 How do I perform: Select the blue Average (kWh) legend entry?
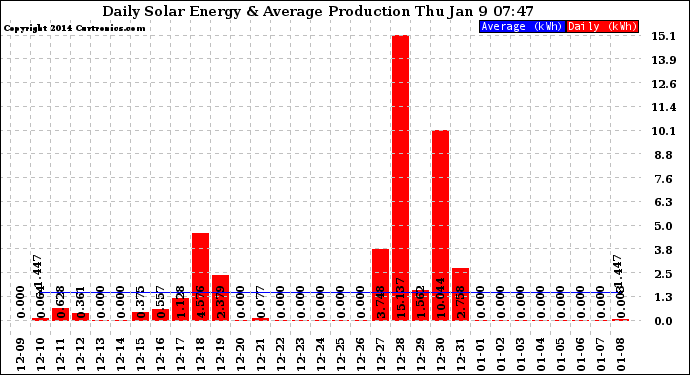521,26
